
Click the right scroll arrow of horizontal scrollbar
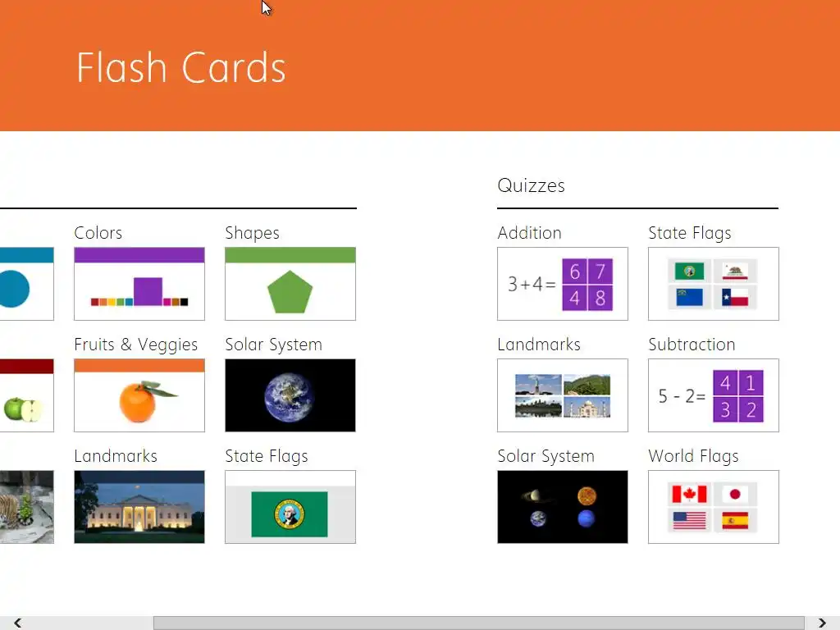click(822, 623)
